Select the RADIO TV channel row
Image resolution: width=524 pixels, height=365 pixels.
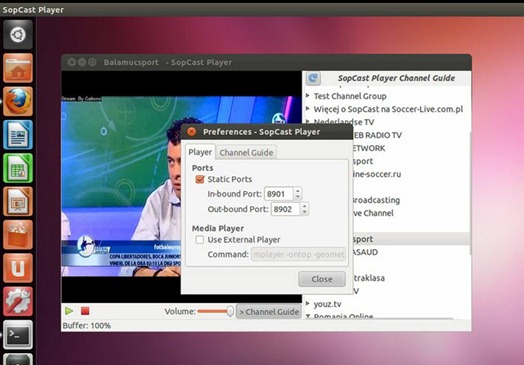tap(411, 135)
